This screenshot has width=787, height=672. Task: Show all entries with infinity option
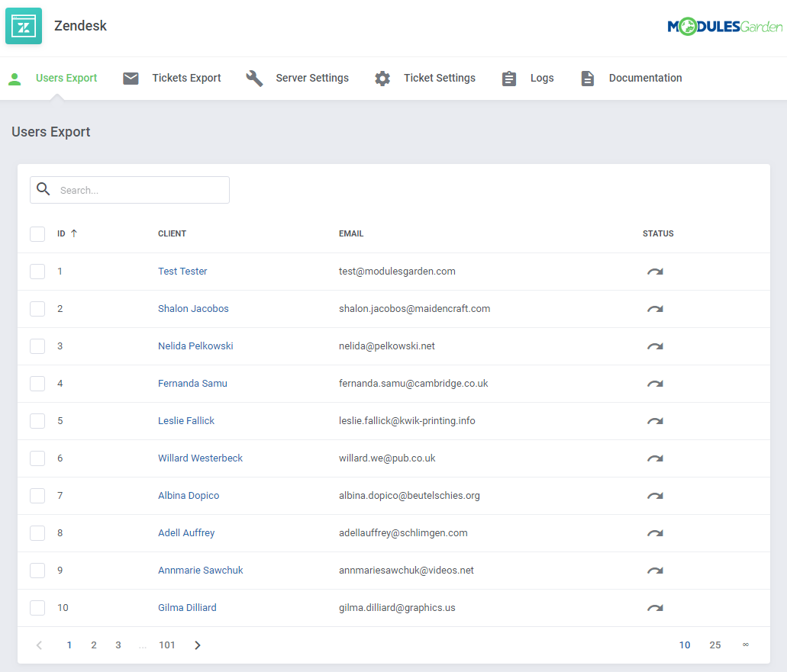coord(746,645)
